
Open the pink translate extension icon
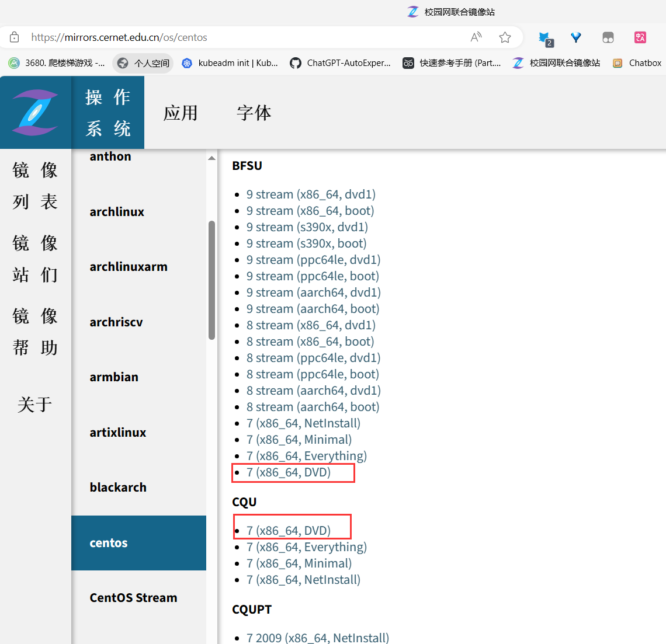[x=640, y=37]
